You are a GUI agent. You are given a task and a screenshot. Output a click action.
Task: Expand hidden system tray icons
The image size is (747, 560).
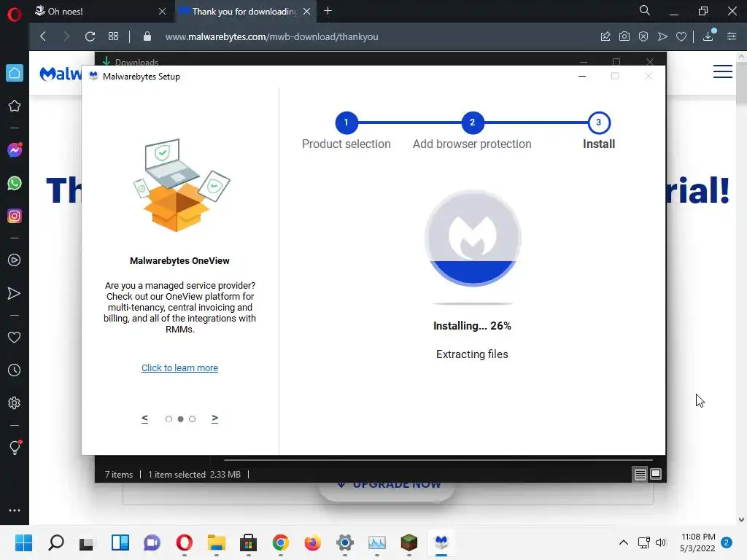(624, 542)
